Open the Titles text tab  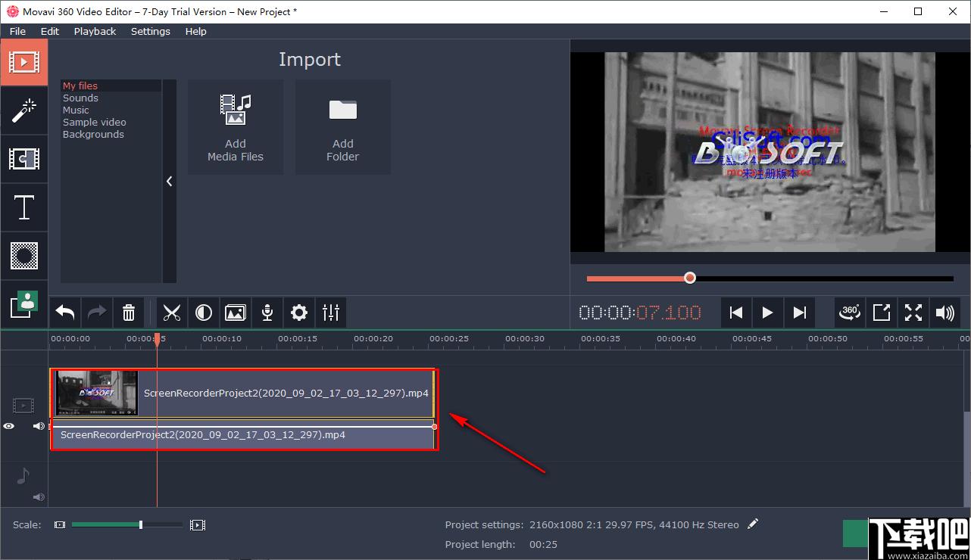[23, 207]
